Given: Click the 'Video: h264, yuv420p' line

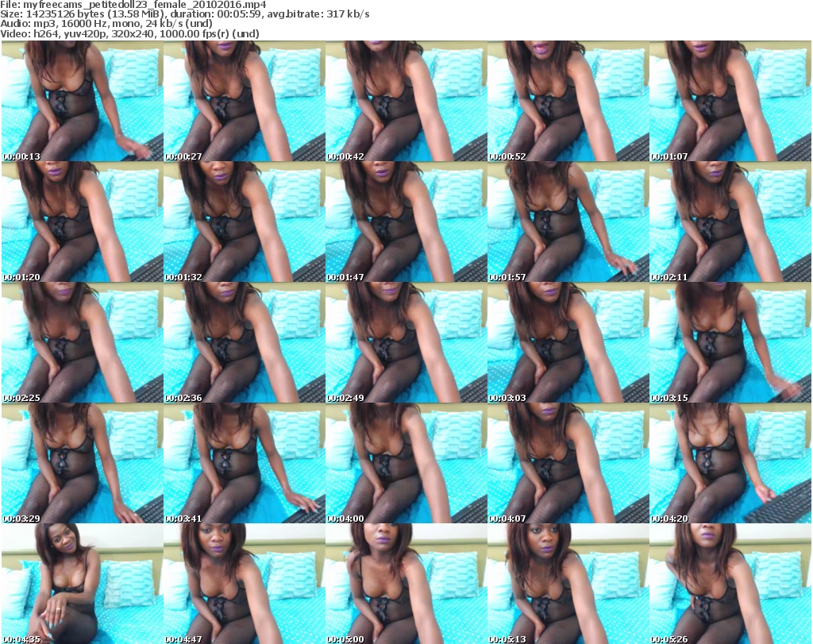Looking at the screenshot, I should [x=129, y=33].
